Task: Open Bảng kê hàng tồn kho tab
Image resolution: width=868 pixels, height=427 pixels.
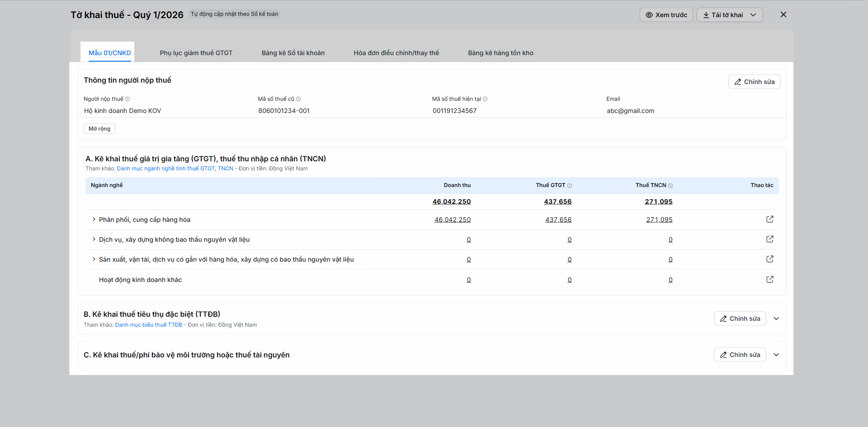Action: (x=500, y=53)
